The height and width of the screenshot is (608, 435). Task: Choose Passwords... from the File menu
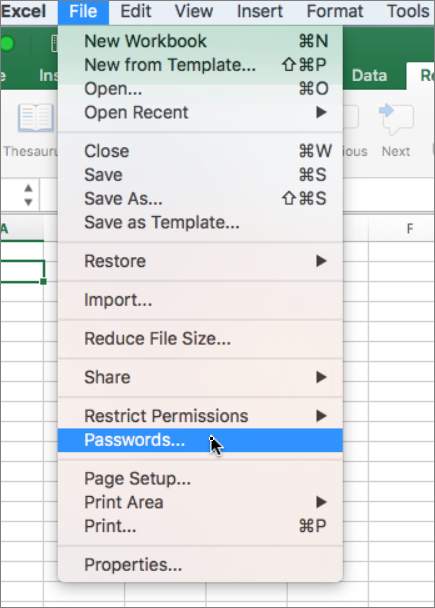pyautogui.click(x=200, y=440)
